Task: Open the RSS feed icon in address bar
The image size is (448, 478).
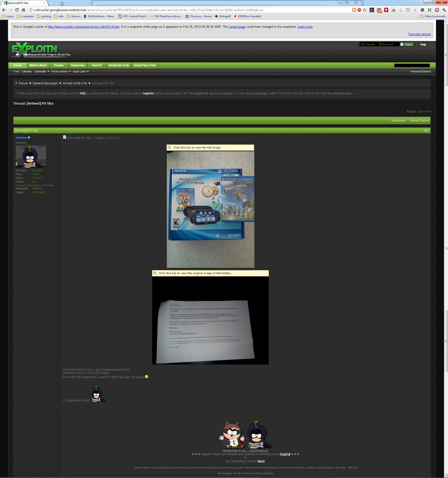Action: (354, 10)
